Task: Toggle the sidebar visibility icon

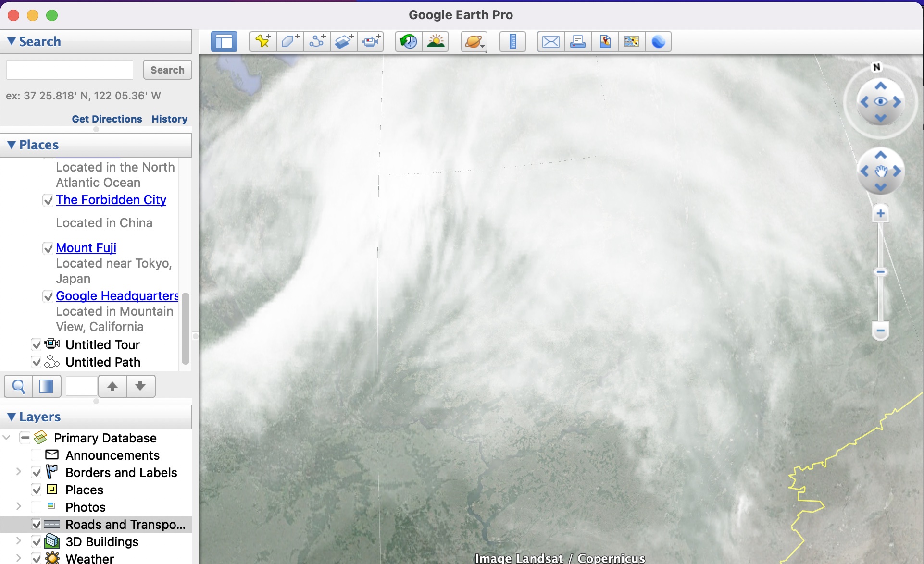Action: point(224,42)
